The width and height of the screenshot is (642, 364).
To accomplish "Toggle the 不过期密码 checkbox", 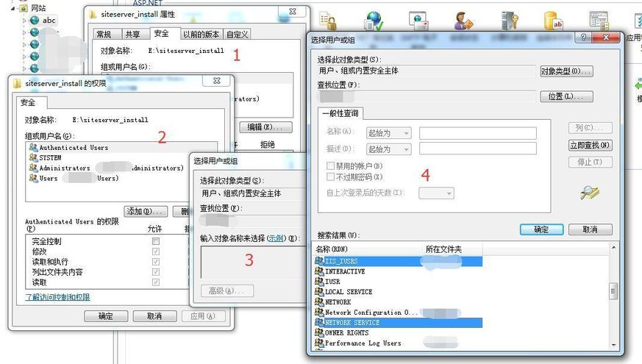I will [330, 176].
